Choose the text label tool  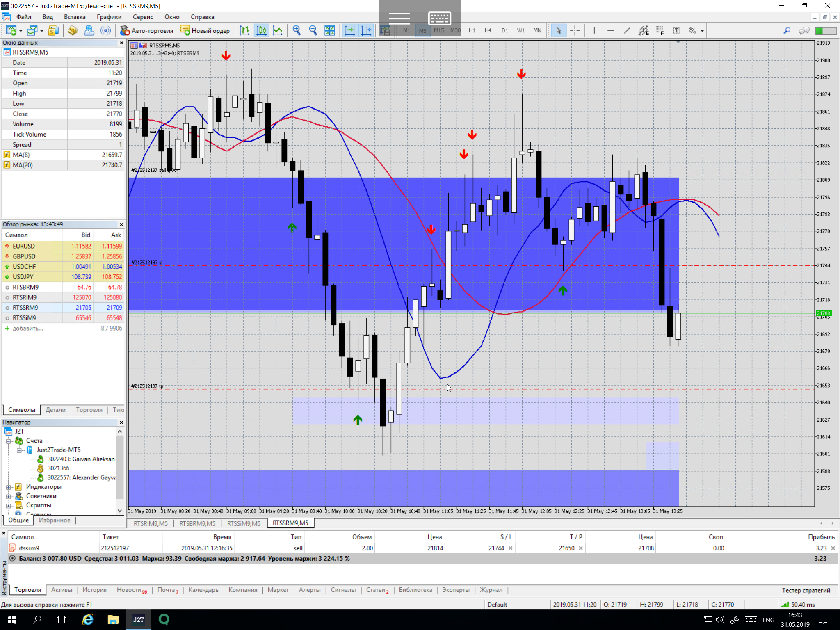pyautogui.click(x=676, y=31)
